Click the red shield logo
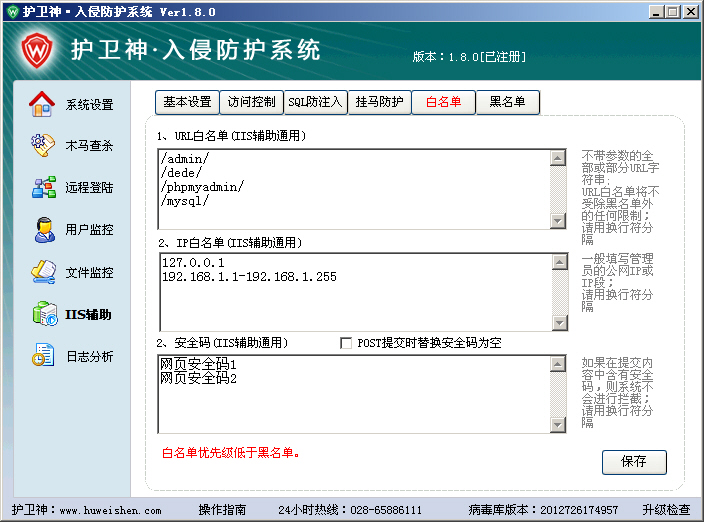The height and width of the screenshot is (522, 704). [37, 50]
